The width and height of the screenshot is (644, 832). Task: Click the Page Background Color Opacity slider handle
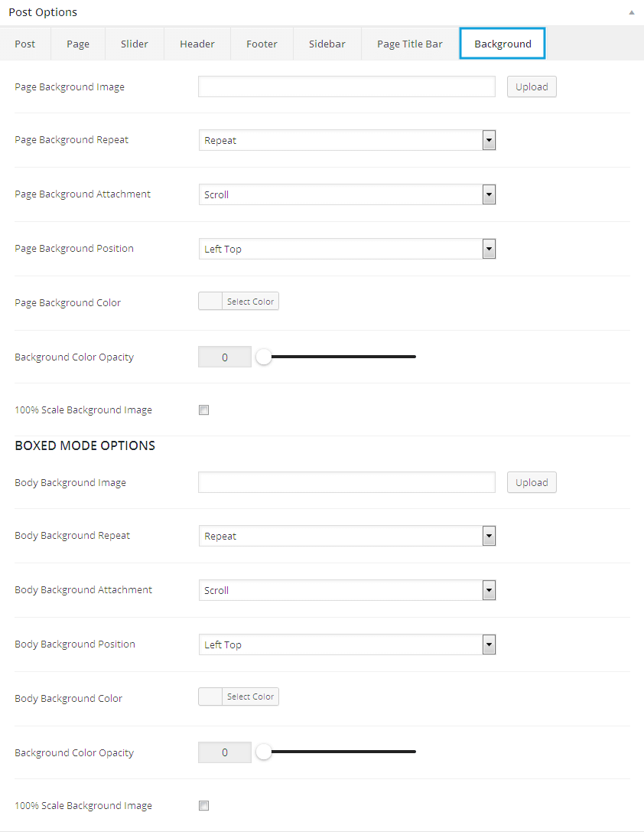264,357
